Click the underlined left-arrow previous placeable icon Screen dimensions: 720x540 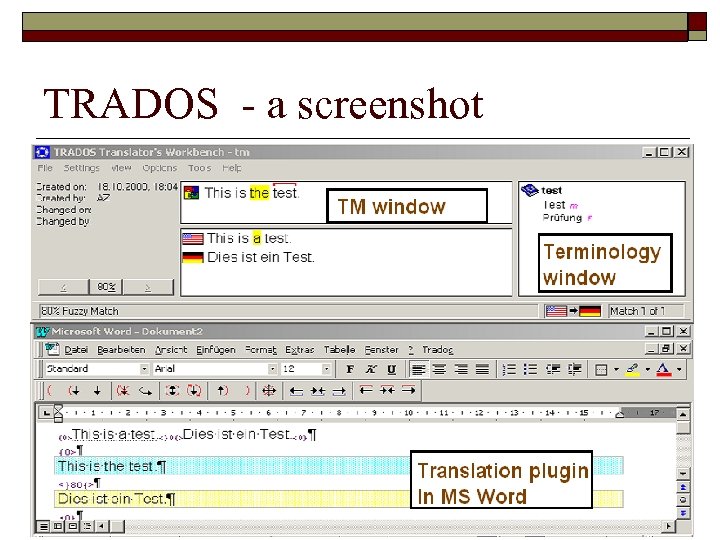296,391
